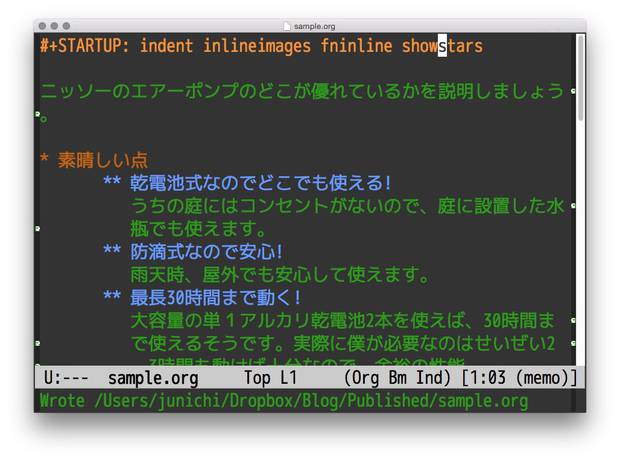
Task: Click the 'showstars' word at the cursor
Action: point(442,45)
